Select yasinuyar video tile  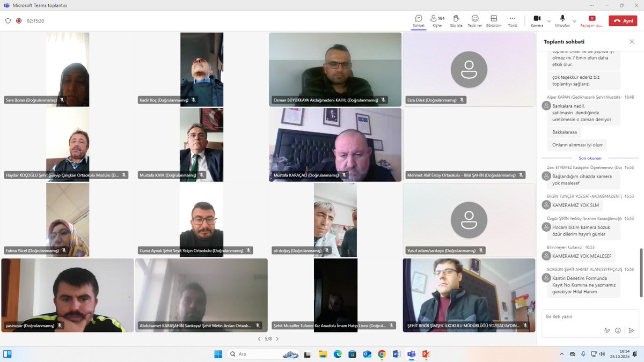68,295
